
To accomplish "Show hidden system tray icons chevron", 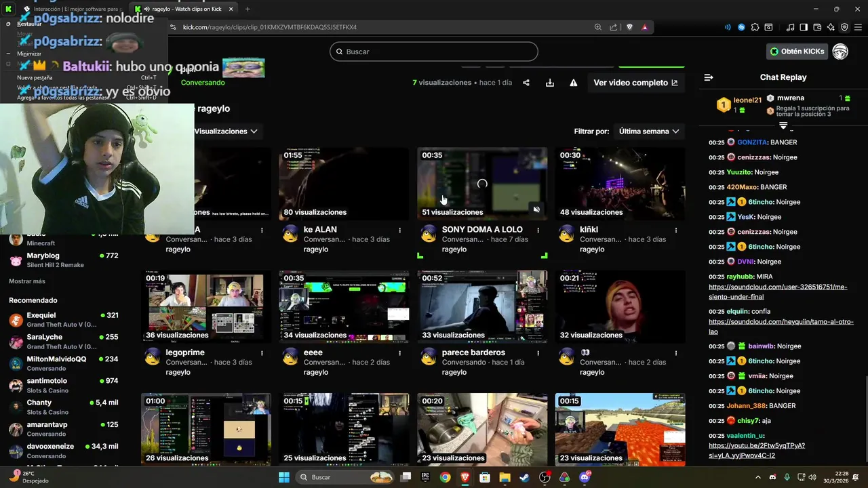I will 758,477.
